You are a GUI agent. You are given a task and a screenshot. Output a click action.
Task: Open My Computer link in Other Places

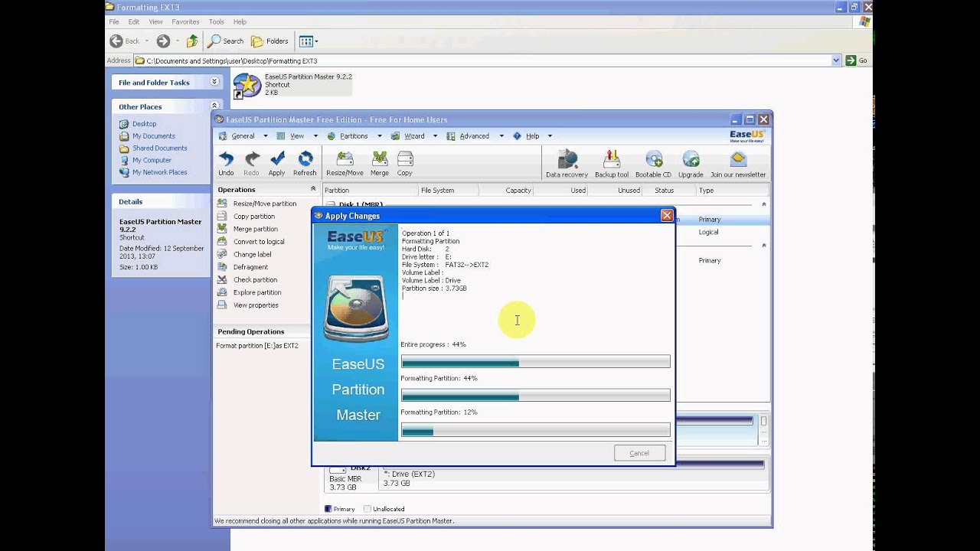152,161
